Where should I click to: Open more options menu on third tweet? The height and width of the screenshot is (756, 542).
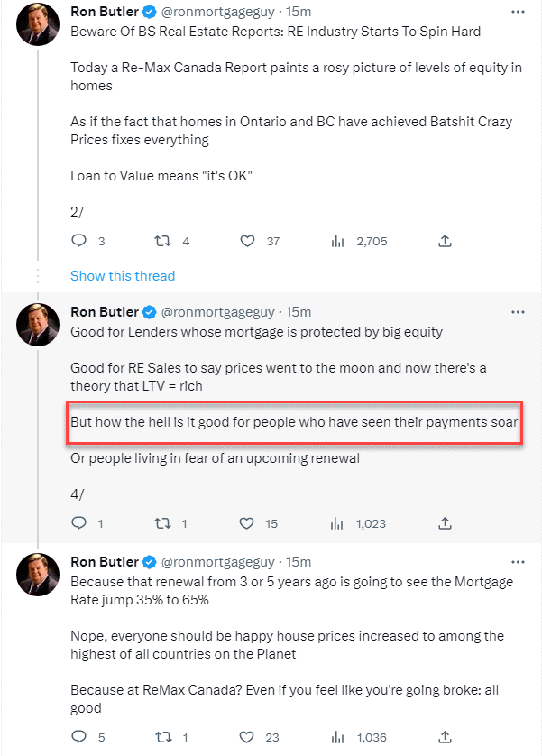(x=518, y=563)
